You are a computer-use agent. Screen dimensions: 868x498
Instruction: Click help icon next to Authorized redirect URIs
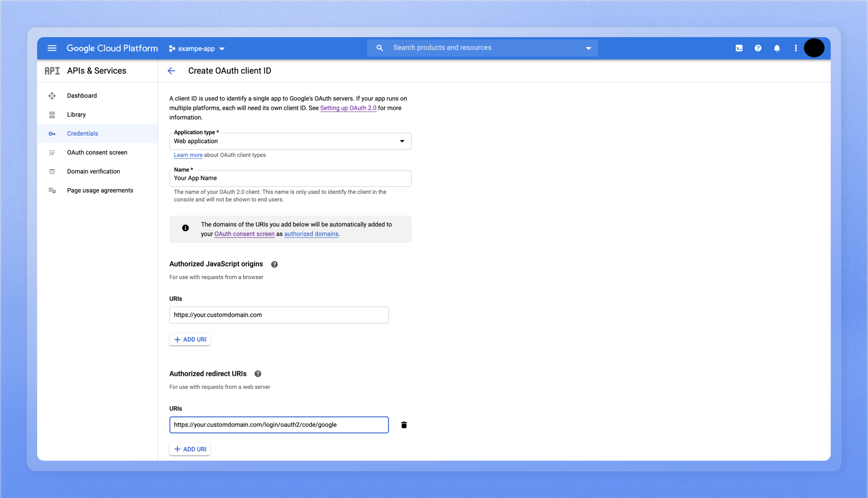pyautogui.click(x=258, y=374)
